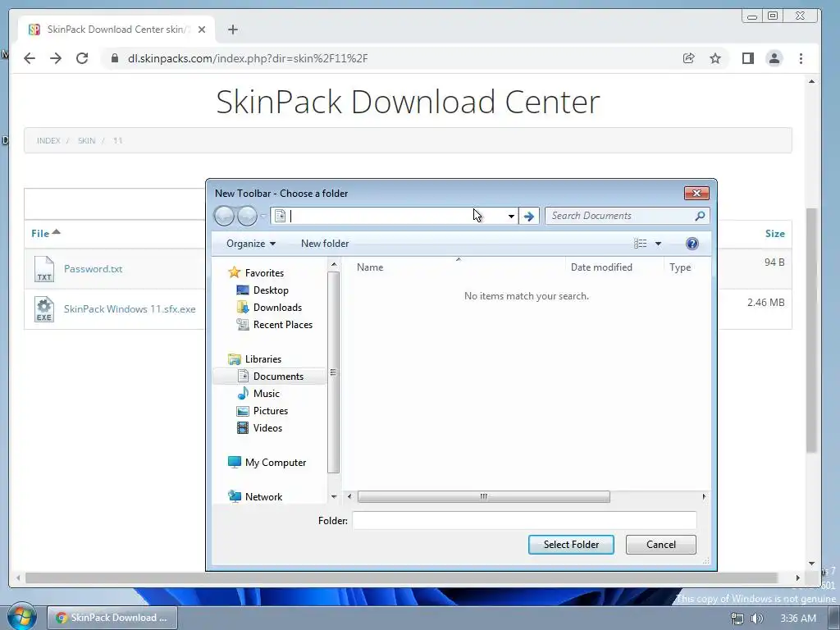Bookmark this page with the star icon

tap(715, 58)
